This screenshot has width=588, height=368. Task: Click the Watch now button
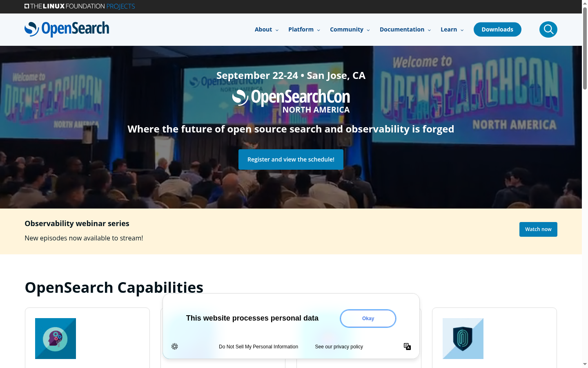pos(538,229)
